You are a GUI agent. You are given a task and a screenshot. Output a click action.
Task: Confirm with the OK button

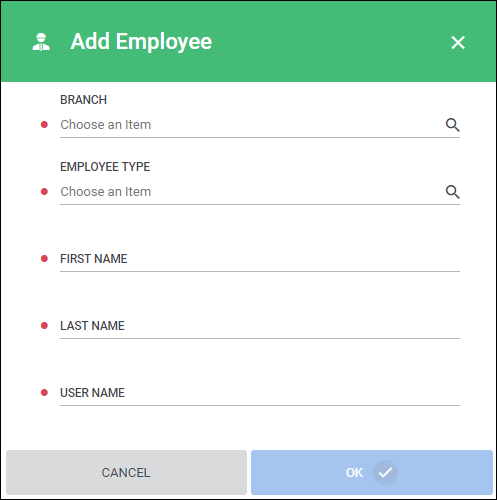pyautogui.click(x=372, y=472)
